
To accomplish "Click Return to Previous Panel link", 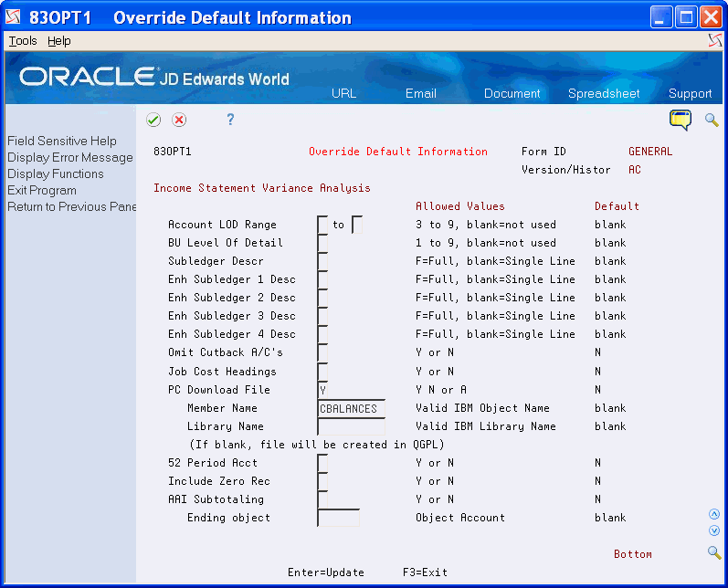I will click(71, 206).
